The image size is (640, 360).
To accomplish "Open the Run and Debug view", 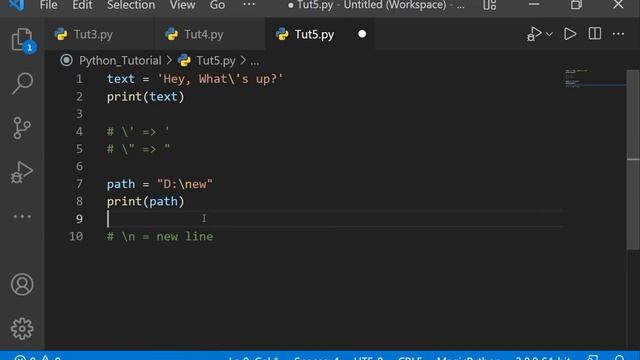I will pos(22,172).
